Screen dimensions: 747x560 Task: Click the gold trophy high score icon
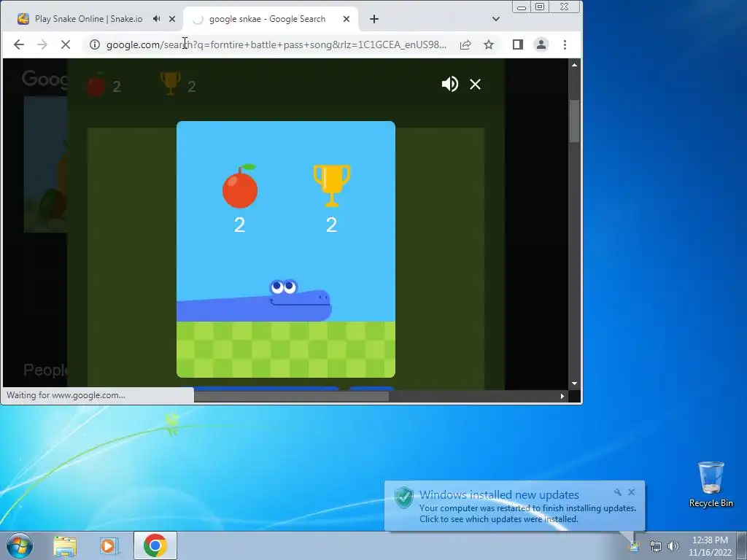(332, 186)
